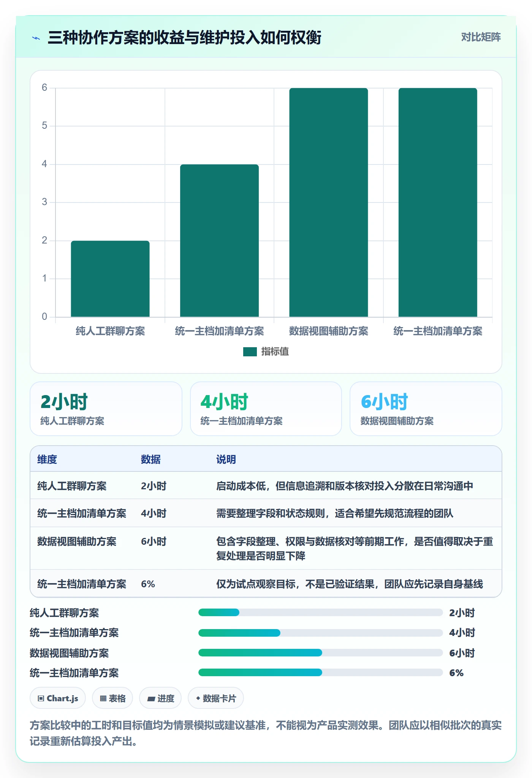Click the progress bar labeled 4小时
532x778 pixels.
[321, 633]
